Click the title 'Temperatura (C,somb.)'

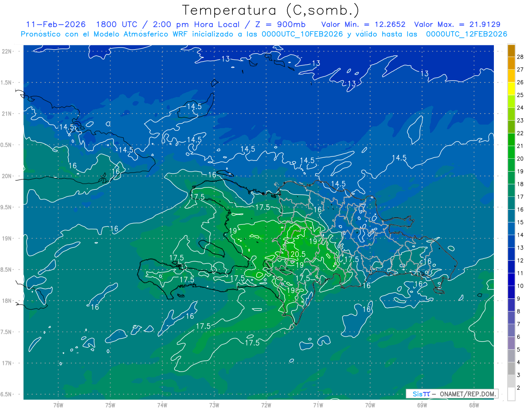click(x=271, y=10)
